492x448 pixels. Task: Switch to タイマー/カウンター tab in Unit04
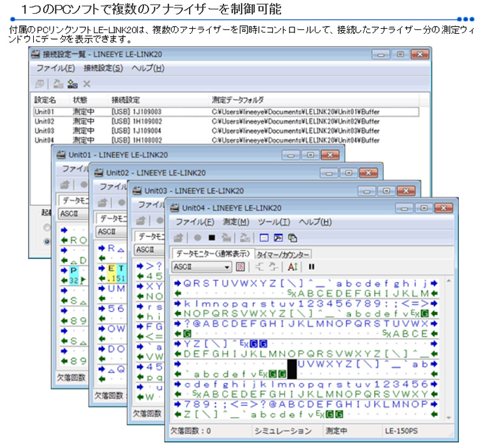(x=283, y=254)
